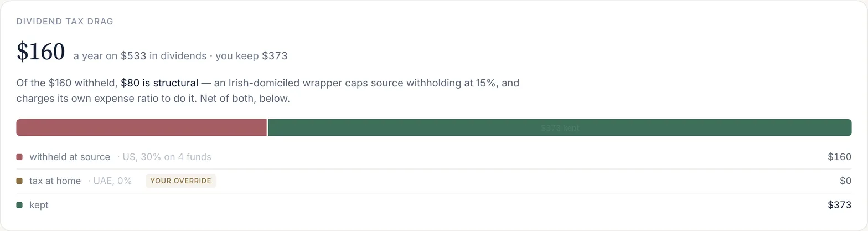The image size is (868, 231).
Task: Click the olive tax at home swatch
Action: pos(19,181)
